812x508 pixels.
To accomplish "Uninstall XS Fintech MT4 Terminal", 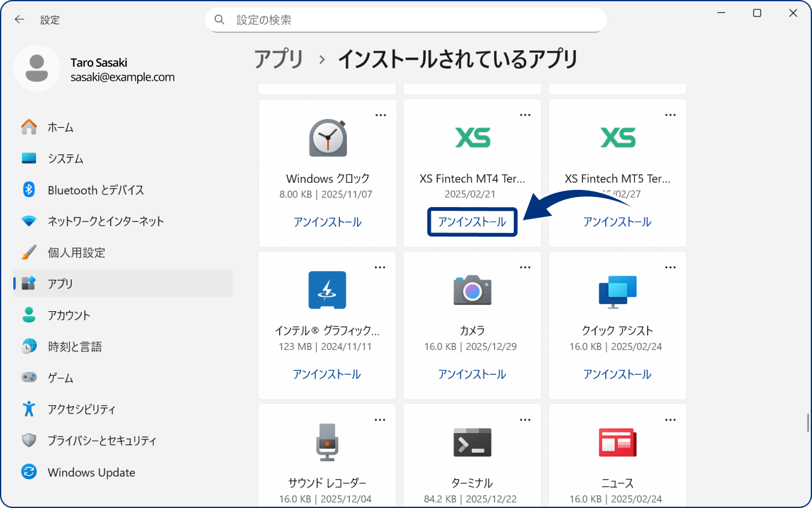I will coord(472,222).
